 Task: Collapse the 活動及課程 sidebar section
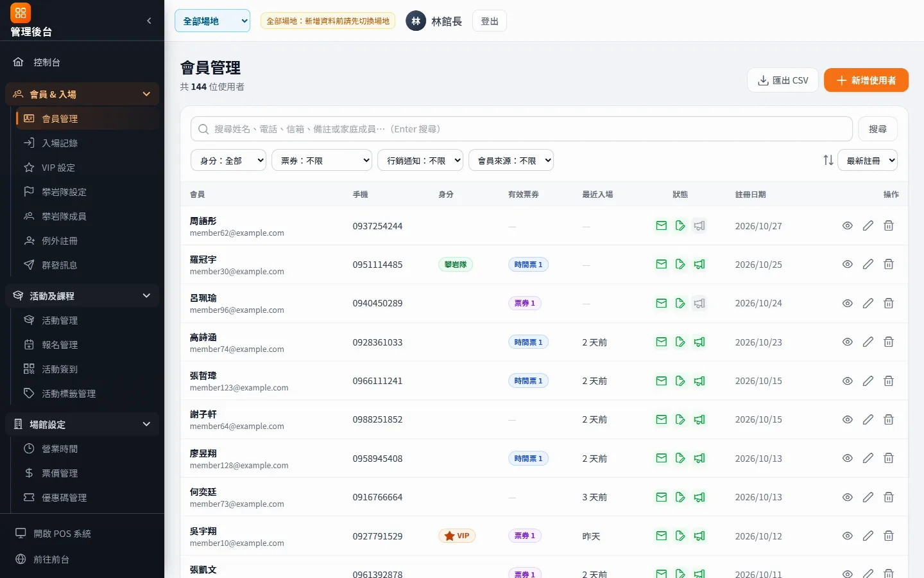tap(82, 296)
